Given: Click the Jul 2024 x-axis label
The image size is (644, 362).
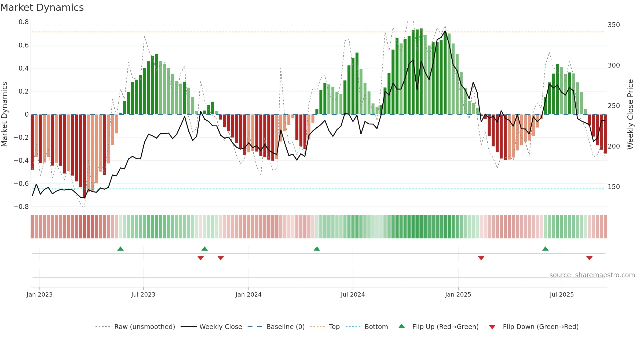Looking at the screenshot, I should click(x=353, y=294).
